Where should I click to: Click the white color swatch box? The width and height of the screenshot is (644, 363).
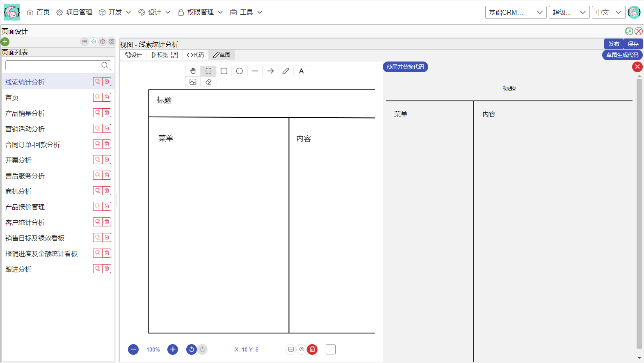331,349
